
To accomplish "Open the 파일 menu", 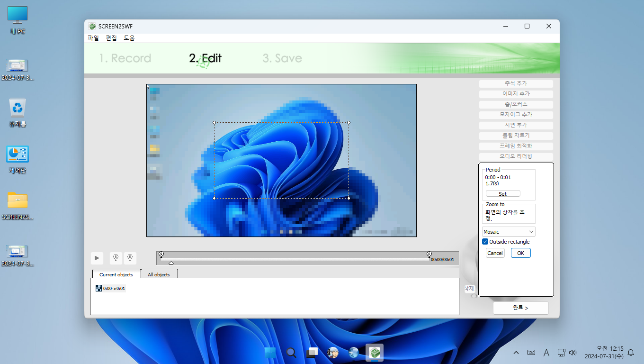I will (93, 38).
